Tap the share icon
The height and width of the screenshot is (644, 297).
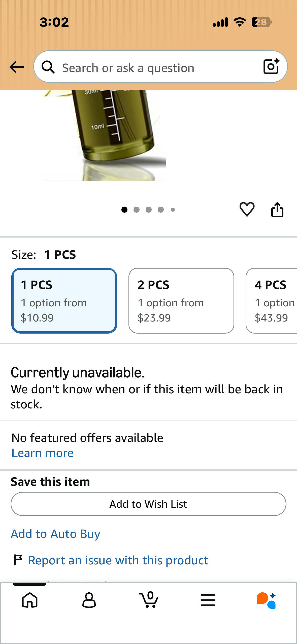point(277,209)
